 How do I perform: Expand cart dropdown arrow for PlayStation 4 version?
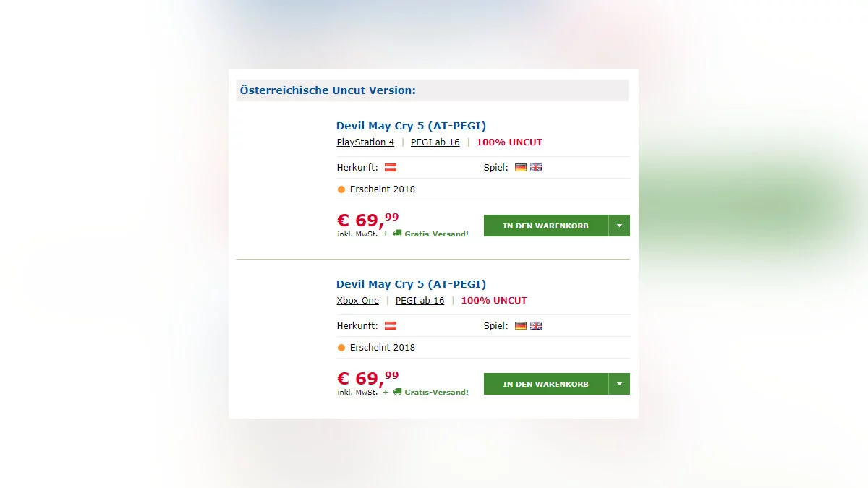[619, 226]
